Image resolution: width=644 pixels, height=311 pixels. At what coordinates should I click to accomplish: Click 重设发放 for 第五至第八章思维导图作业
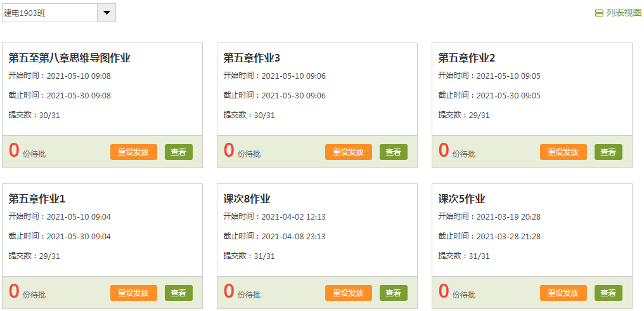(134, 152)
